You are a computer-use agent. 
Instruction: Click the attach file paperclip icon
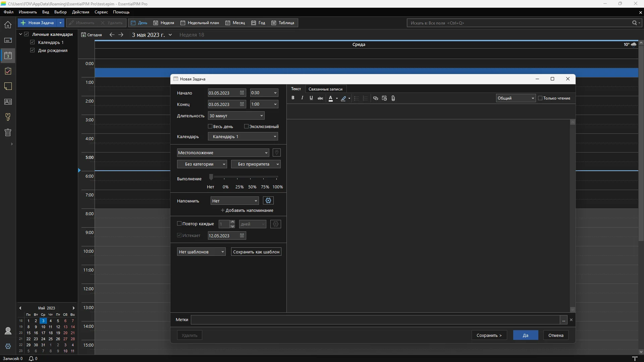[x=393, y=98]
